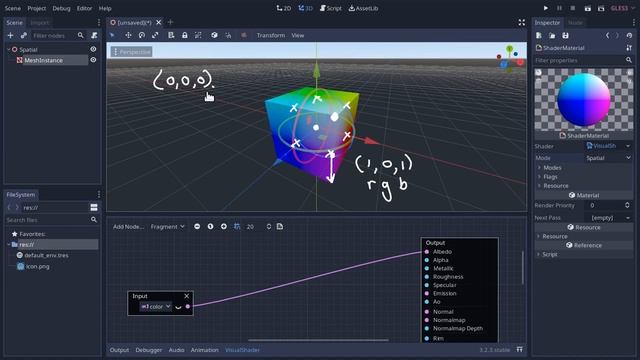Lock the selected object
This screenshot has height=360, width=640.
click(184, 36)
